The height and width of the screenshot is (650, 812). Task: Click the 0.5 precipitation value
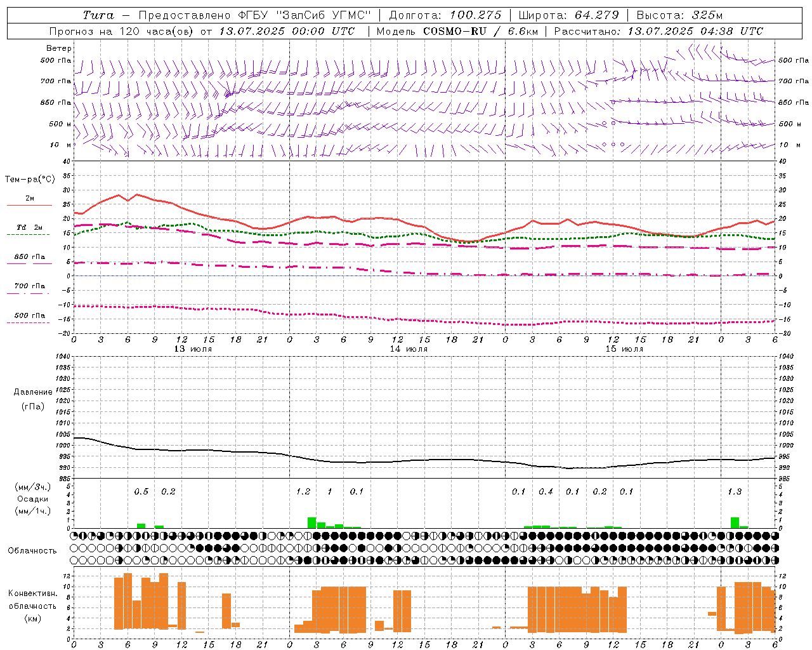pos(141,491)
